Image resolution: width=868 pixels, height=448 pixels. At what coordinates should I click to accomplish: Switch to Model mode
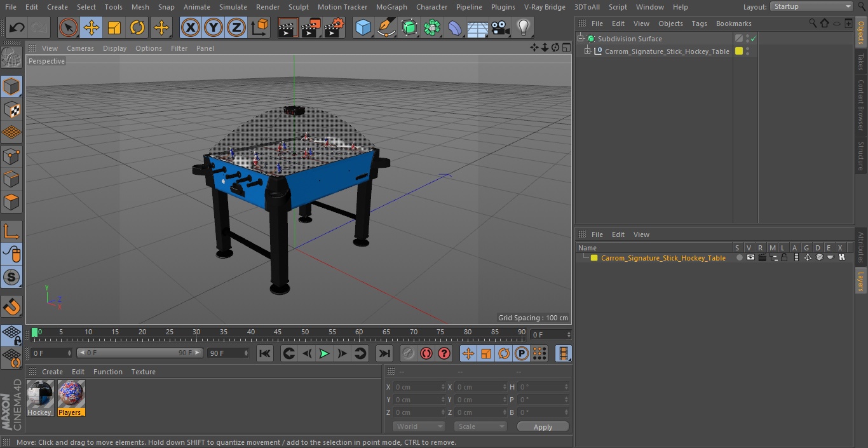click(11, 86)
